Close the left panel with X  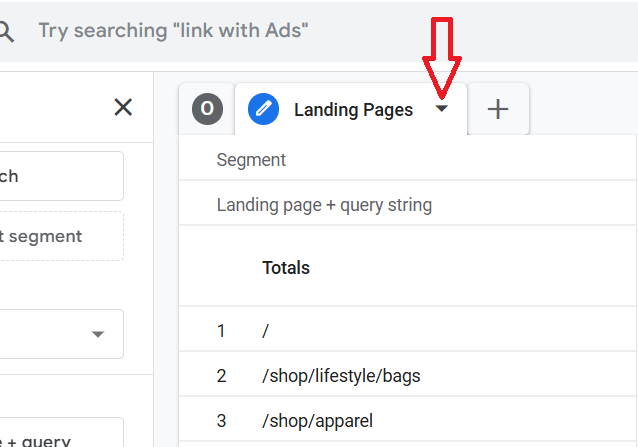[123, 107]
